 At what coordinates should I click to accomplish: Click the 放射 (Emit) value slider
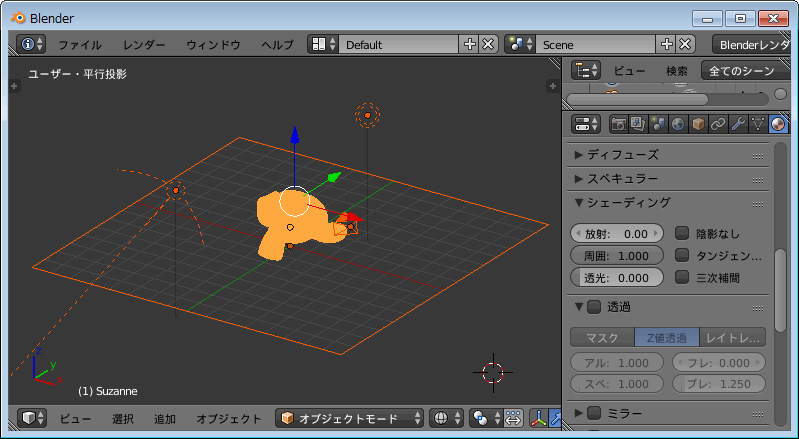pos(617,233)
